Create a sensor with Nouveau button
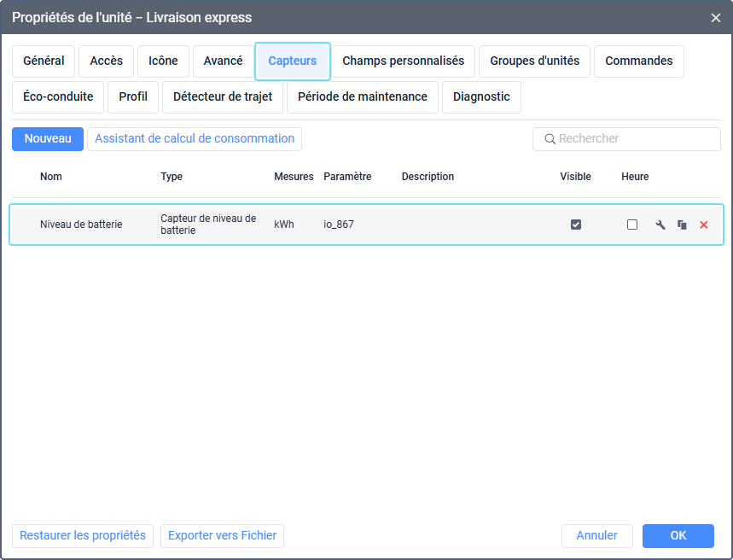This screenshot has height=560, width=733. (x=48, y=139)
